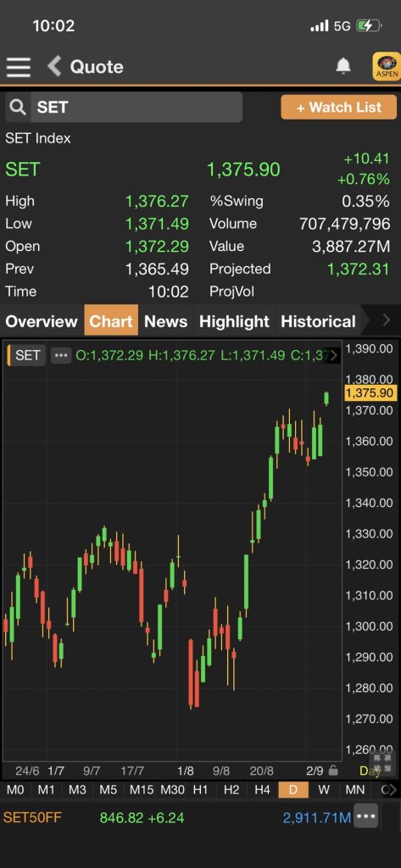Viewport: 401px width, 868px height.
Task: Select H4 timeframe
Action: [x=262, y=790]
